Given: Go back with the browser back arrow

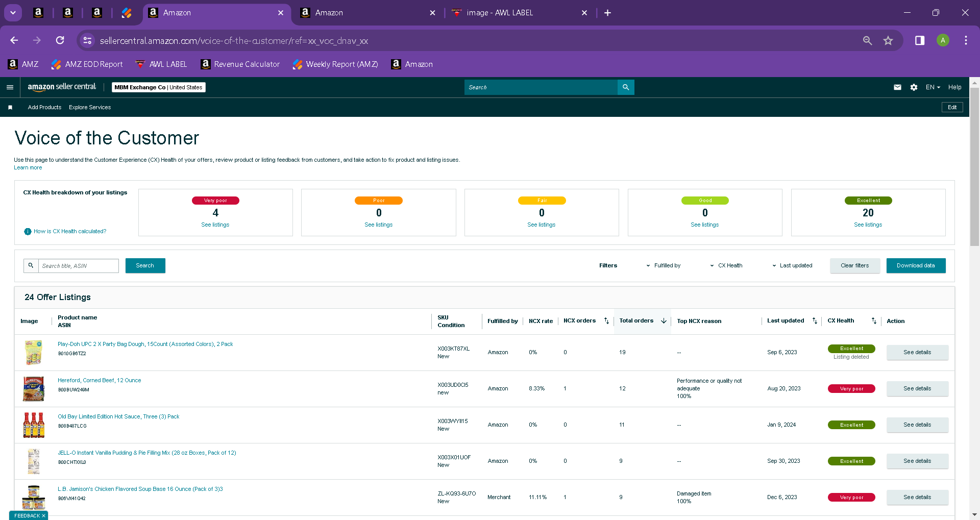Looking at the screenshot, I should point(14,40).
